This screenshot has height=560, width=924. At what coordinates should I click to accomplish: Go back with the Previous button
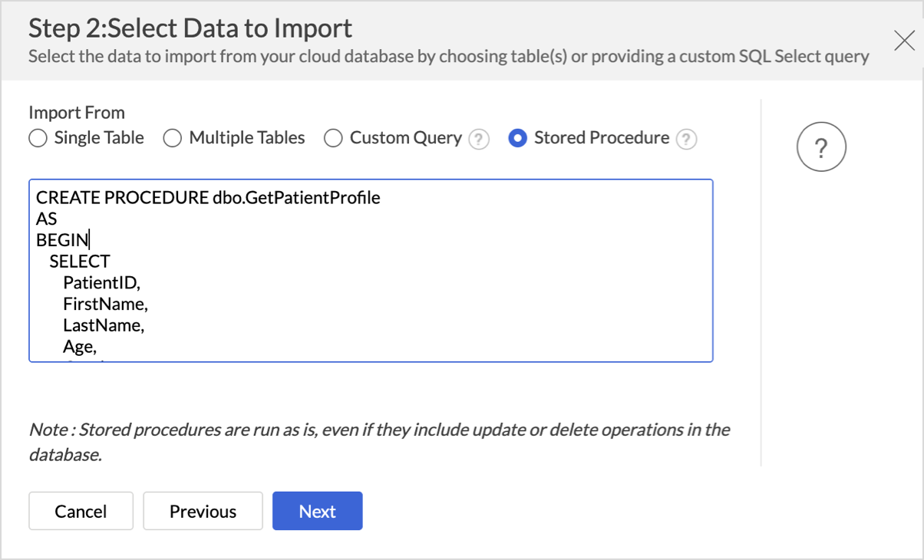point(203,511)
